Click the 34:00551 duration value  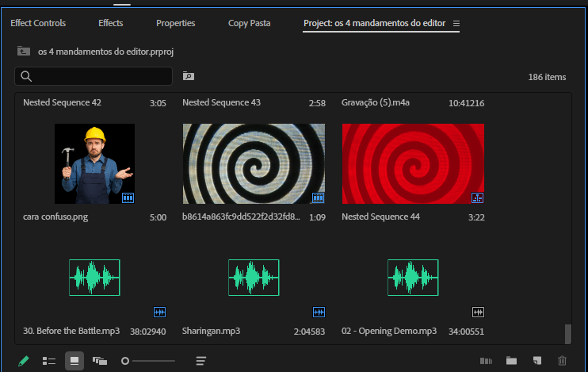point(467,332)
